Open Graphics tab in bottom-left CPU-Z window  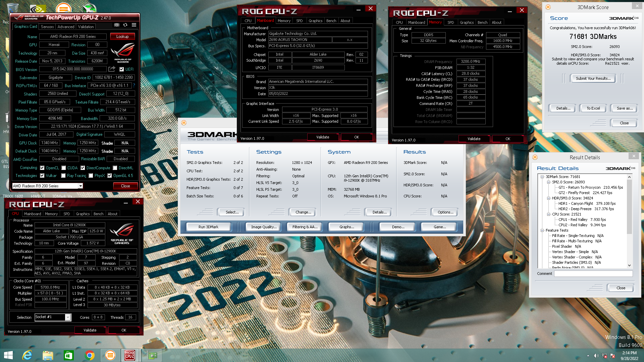click(x=83, y=214)
